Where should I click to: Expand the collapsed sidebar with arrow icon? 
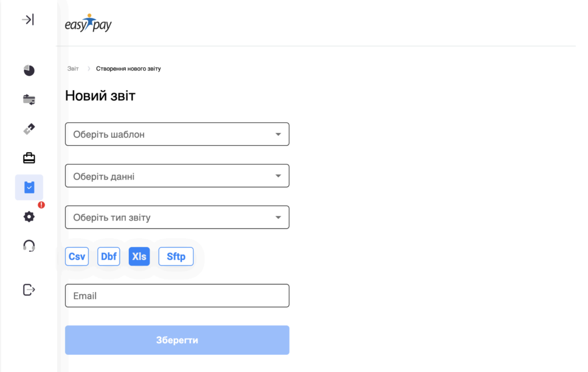coord(28,19)
